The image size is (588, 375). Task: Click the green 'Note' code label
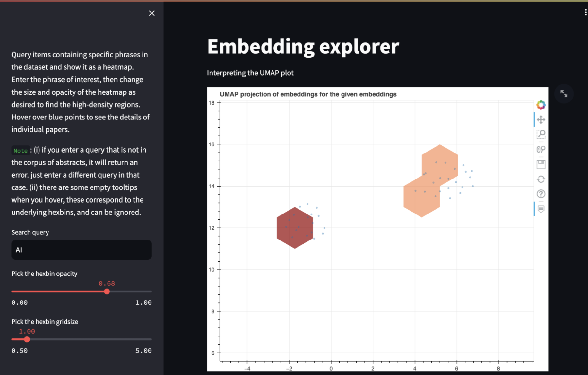pos(21,150)
